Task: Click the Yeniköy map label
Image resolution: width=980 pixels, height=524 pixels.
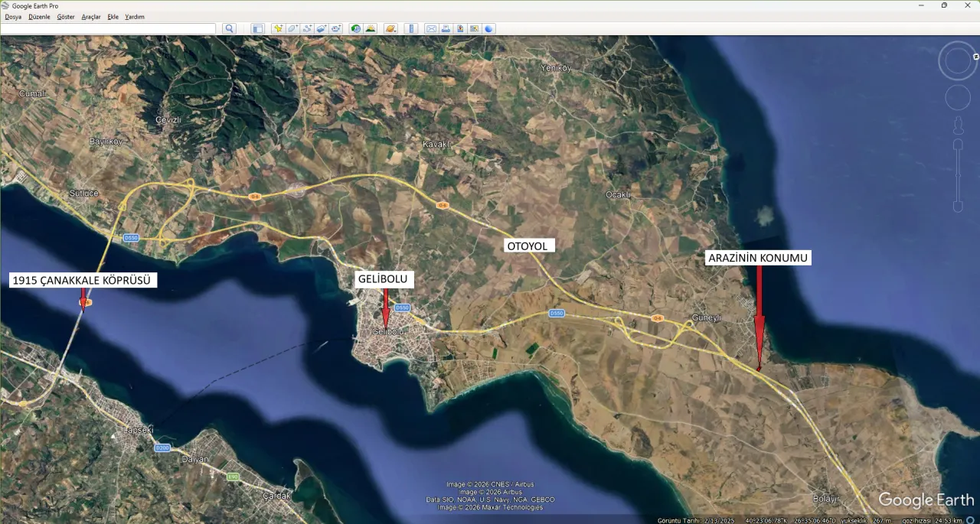Action: point(557,68)
